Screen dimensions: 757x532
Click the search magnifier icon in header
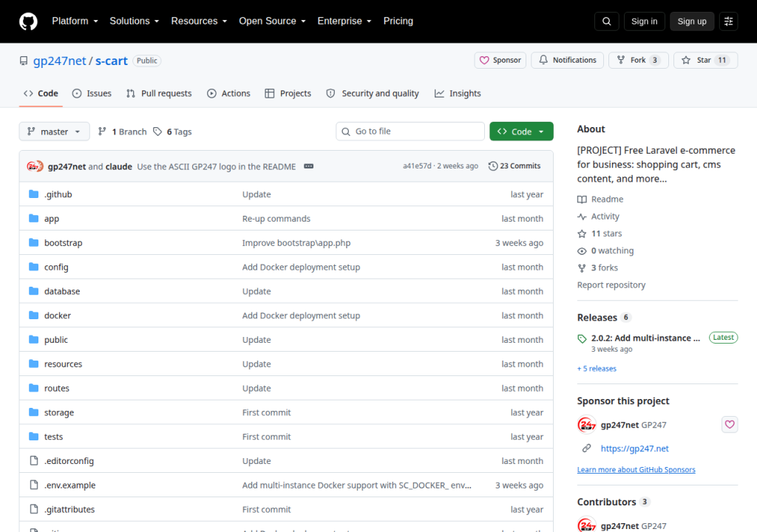(606, 21)
